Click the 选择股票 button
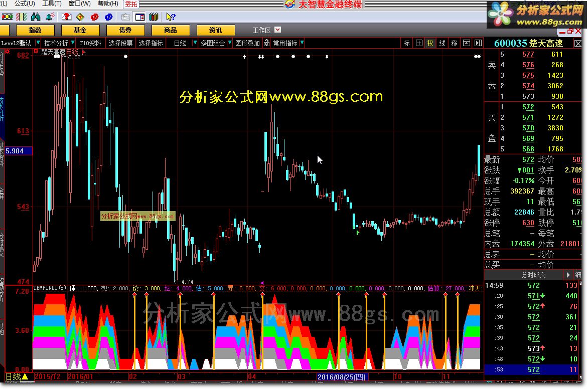The width and height of the screenshot is (588, 389). 120,43
